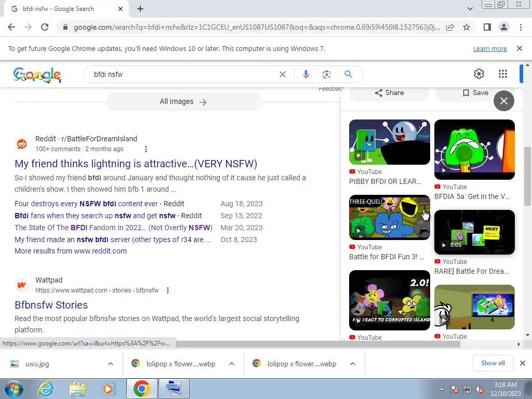Open 'More results from www.reddit.com' link
Screen dimensions: 532x399
[x=71, y=251]
